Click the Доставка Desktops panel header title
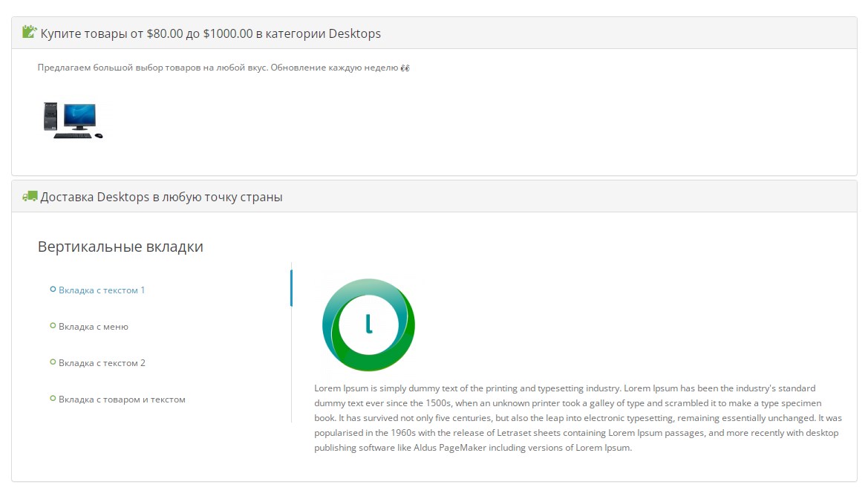This screenshot has width=868, height=499. [161, 198]
